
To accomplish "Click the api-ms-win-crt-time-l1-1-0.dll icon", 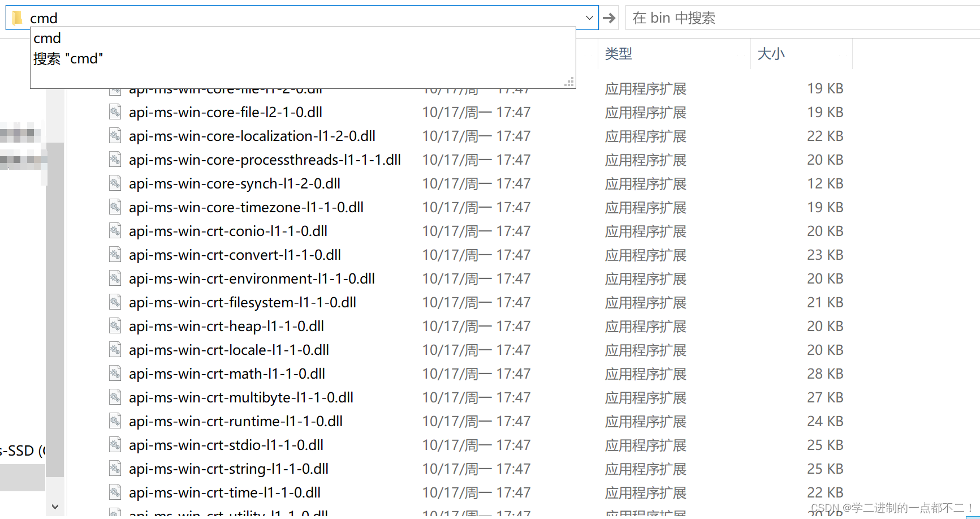I will coord(115,492).
